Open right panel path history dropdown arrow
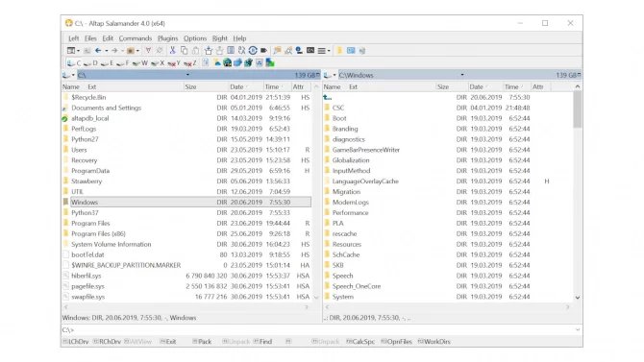644x362 pixels. [x=462, y=75]
